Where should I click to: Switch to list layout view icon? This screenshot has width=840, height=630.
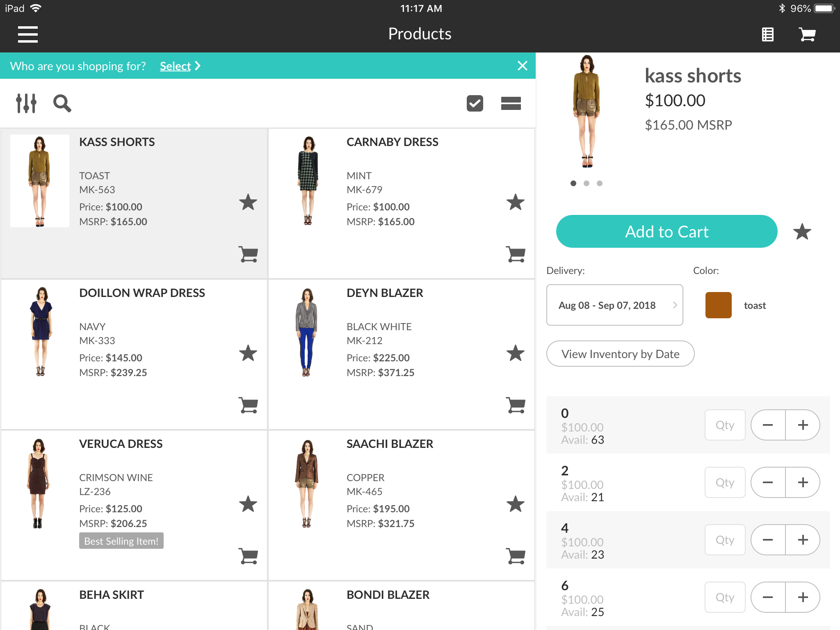(511, 103)
